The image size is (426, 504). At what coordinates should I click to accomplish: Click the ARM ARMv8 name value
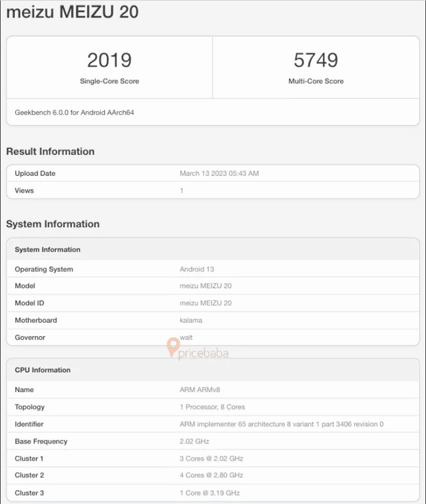(x=200, y=390)
